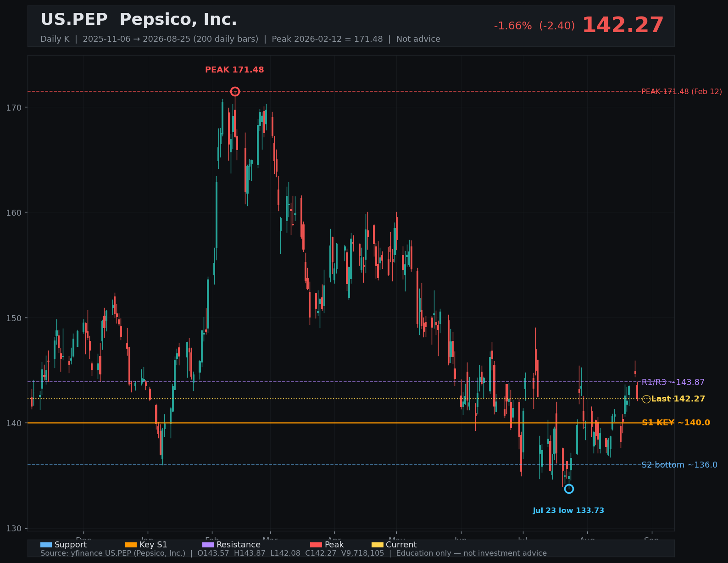The width and height of the screenshot is (728, 563).
Task: Click the 'S2 bottom ~136.0' label
Action: (679, 465)
